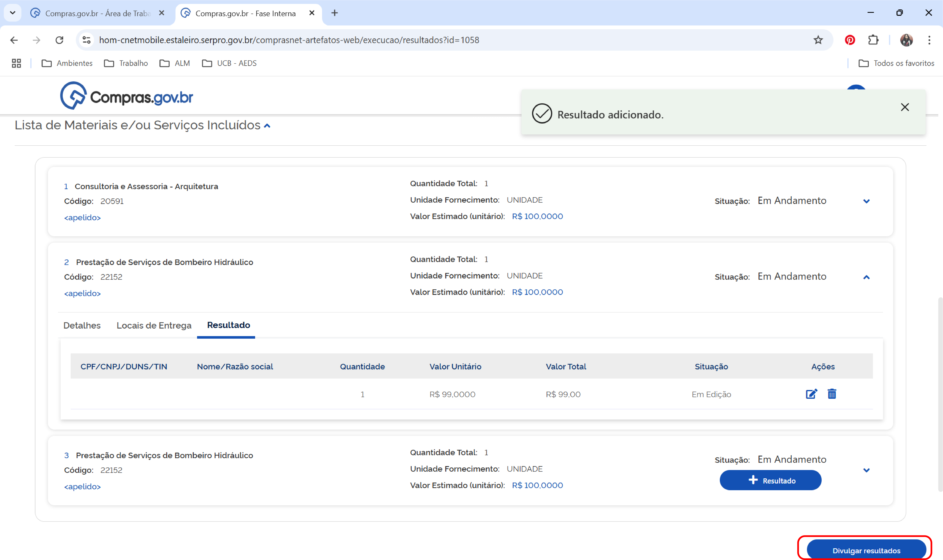Delete the Em Edição result row
This screenshot has height=560, width=943.
832,394
